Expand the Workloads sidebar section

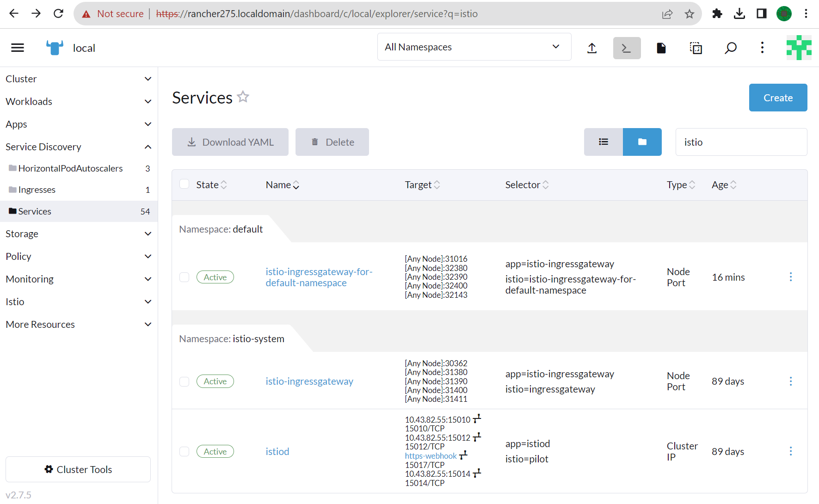79,102
